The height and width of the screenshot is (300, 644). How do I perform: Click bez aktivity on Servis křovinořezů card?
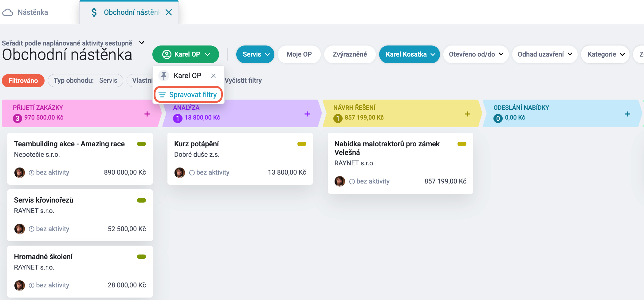(49, 229)
